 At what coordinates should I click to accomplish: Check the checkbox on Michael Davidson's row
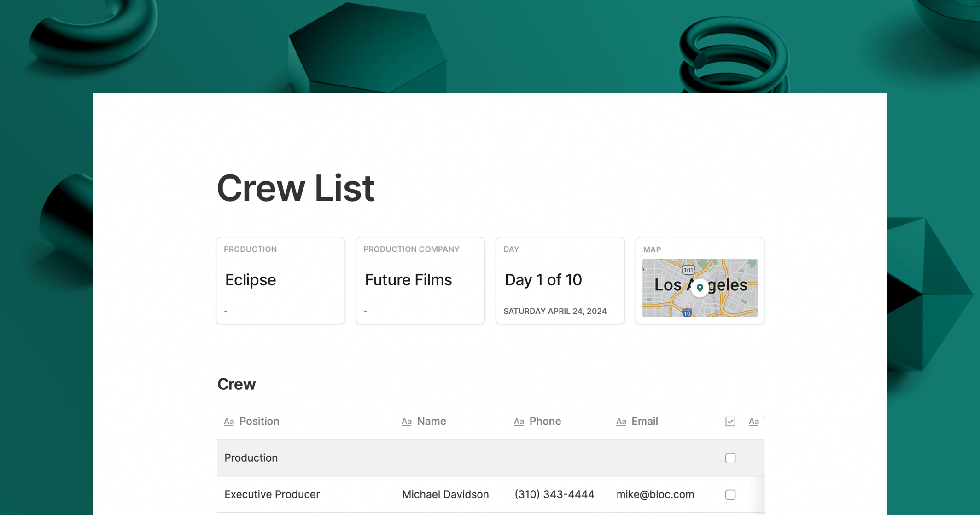click(730, 495)
